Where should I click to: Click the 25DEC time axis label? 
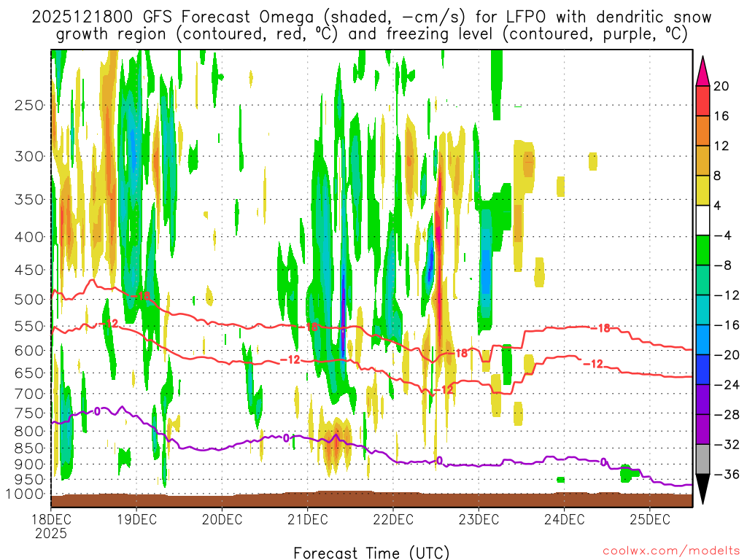coord(650,519)
